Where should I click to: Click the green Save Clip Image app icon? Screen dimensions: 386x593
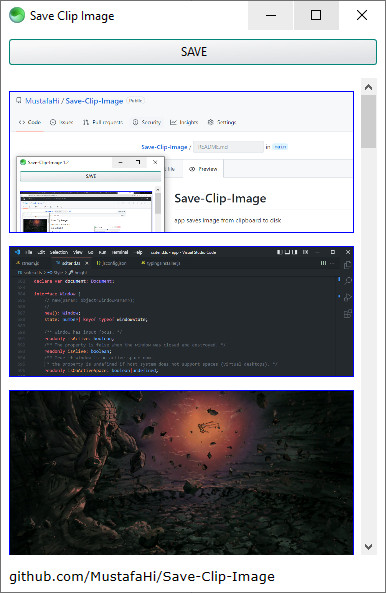(x=17, y=16)
